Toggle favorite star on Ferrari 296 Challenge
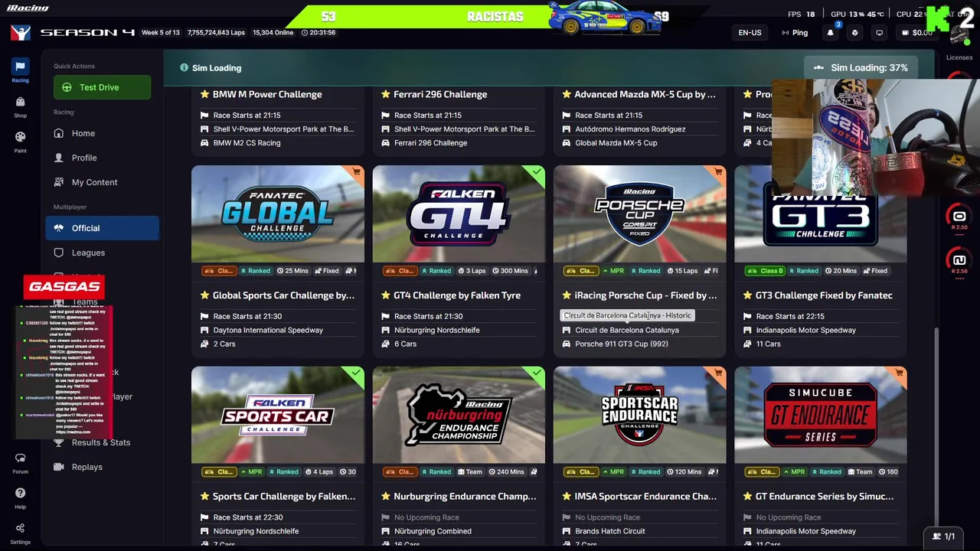 (x=385, y=94)
